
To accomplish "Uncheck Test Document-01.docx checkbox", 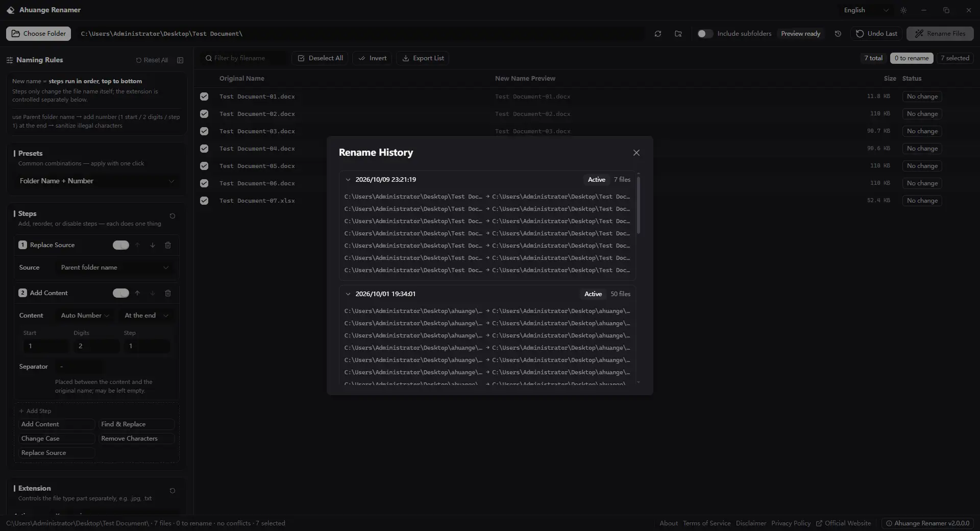I will point(204,96).
